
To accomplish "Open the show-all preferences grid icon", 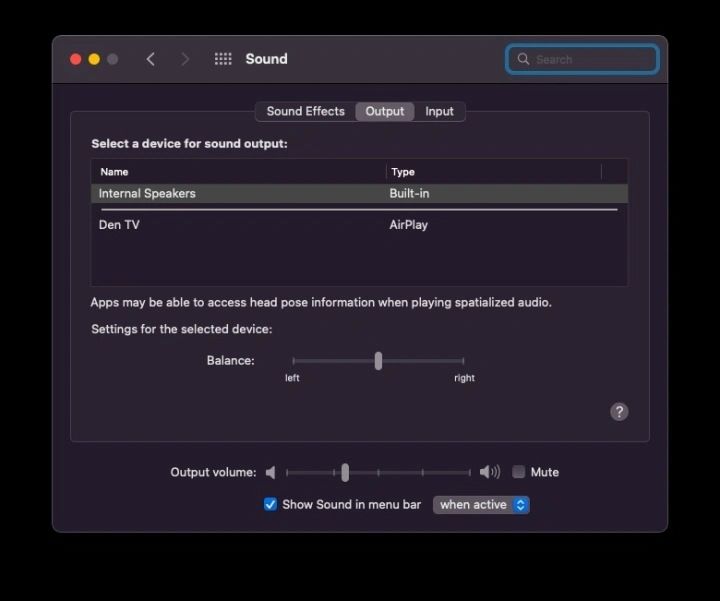I will (x=223, y=59).
